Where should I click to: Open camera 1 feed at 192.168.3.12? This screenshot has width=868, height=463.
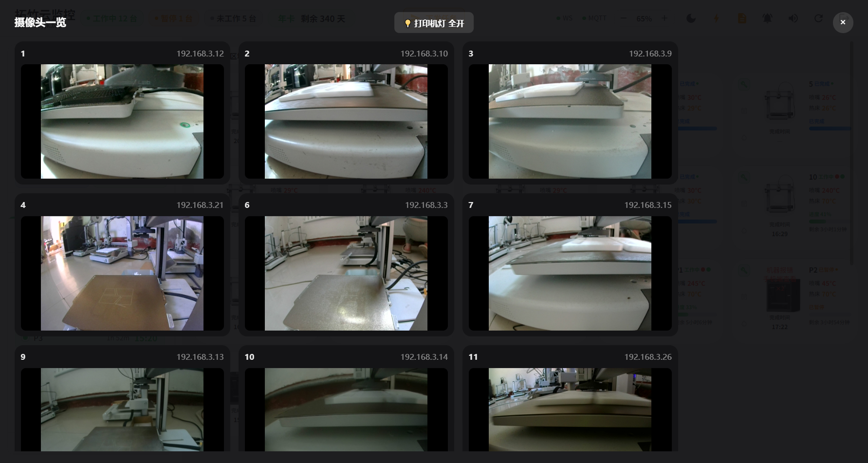coord(122,122)
